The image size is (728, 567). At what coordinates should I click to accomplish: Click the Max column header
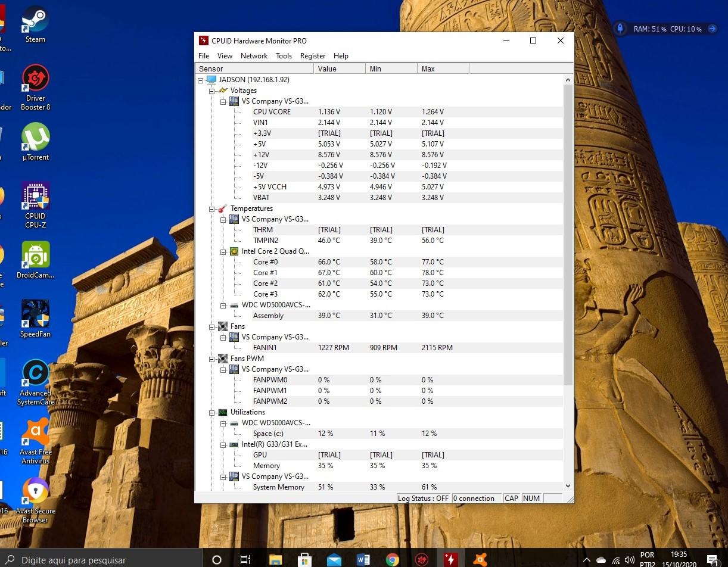click(443, 69)
